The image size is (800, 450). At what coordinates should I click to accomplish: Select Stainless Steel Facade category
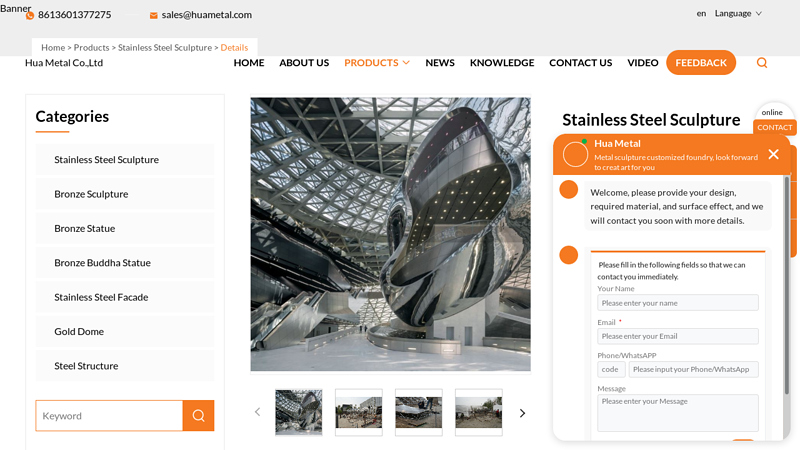coord(125,297)
